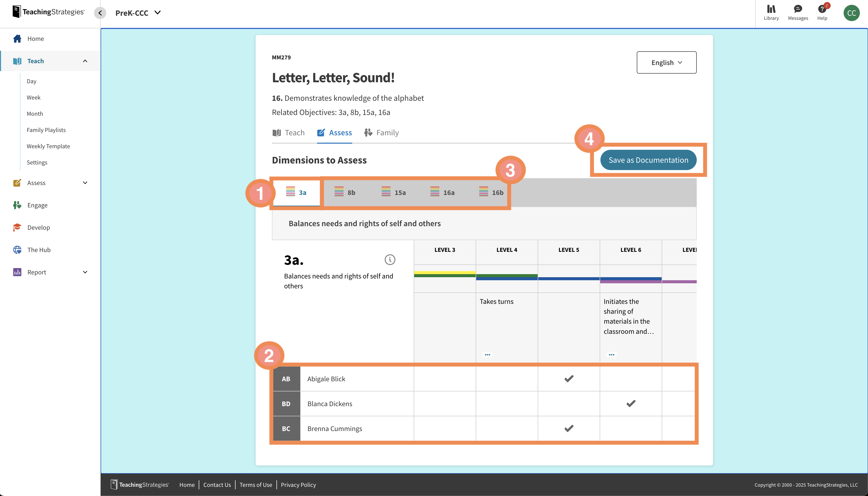Screen dimensions: 868x496
Task: Open The Hub globe item
Action: tap(39, 250)
